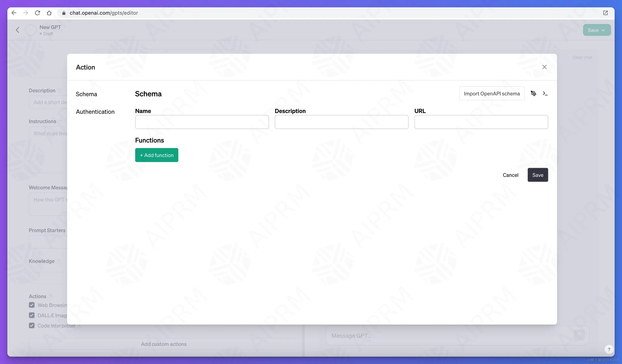Image resolution: width=622 pixels, height=364 pixels.
Task: Click the Functions heading text
Action: coord(149,140)
